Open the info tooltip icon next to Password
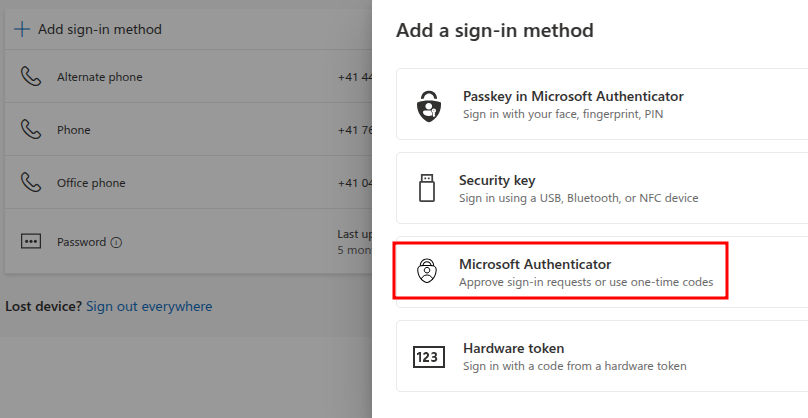This screenshot has height=418, width=808. 116,242
